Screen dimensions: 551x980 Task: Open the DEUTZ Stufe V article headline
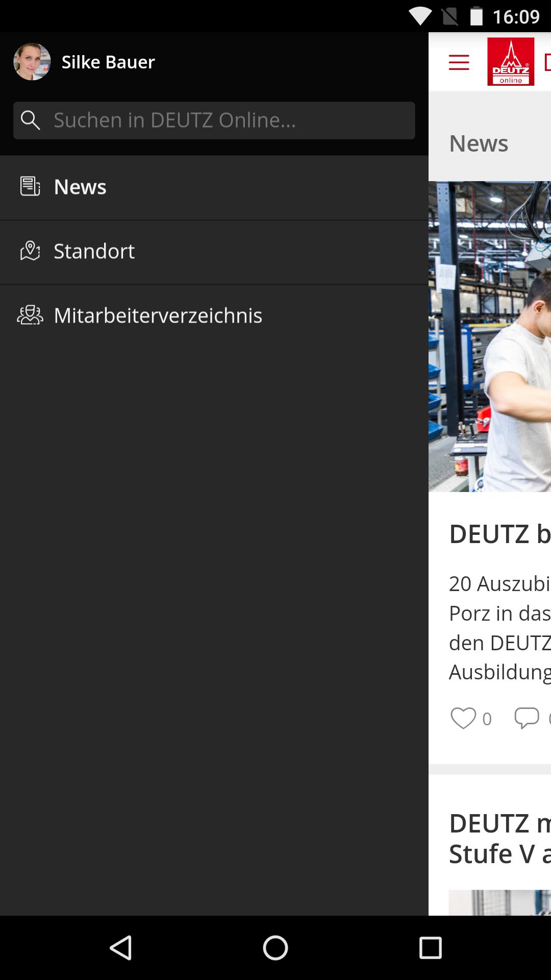click(x=500, y=838)
